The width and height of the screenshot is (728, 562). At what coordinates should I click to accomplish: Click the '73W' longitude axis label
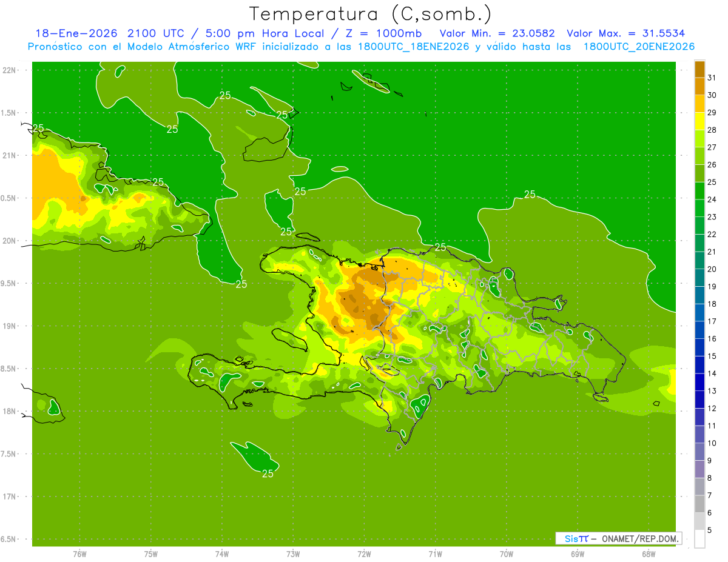tap(293, 554)
